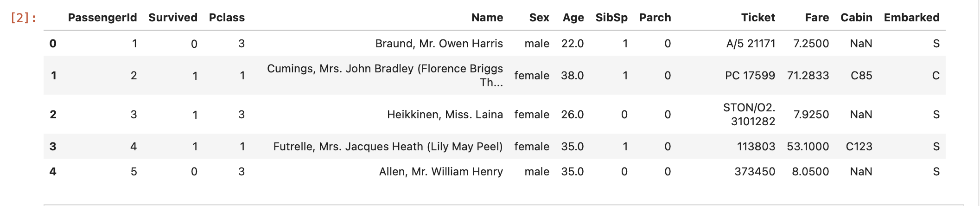Click the Age column header

pyautogui.click(x=573, y=18)
